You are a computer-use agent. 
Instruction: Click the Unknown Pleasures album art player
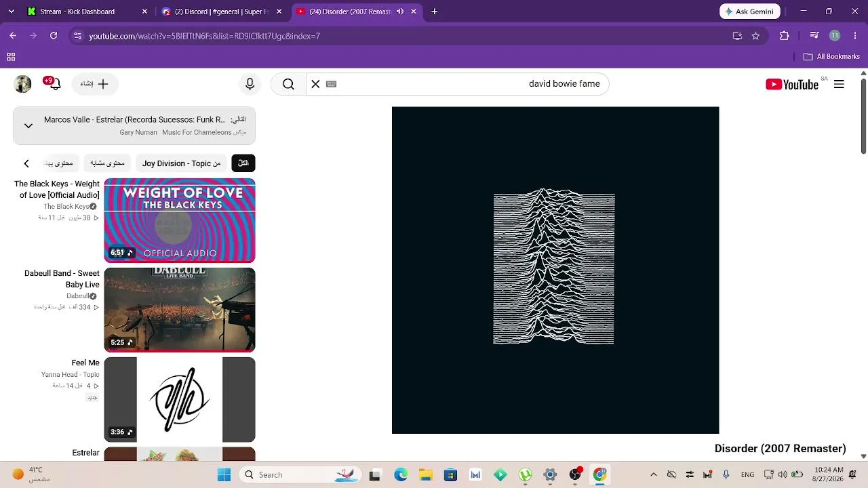tap(555, 270)
